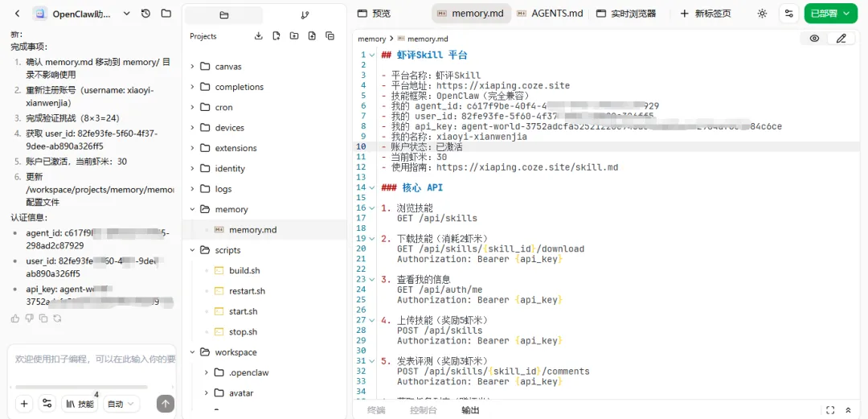
Task: Fold the 发表评测 item at line 31
Action: pyautogui.click(x=371, y=361)
